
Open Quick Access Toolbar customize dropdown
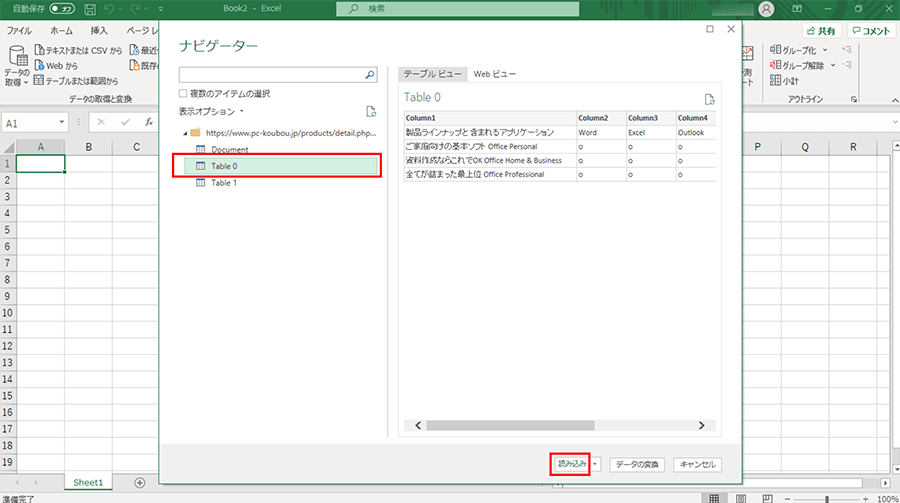pyautogui.click(x=161, y=9)
